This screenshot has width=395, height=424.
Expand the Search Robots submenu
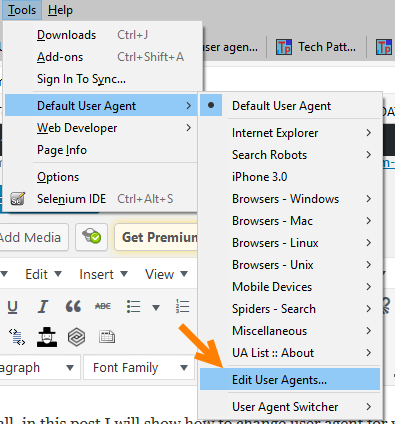tap(290, 155)
